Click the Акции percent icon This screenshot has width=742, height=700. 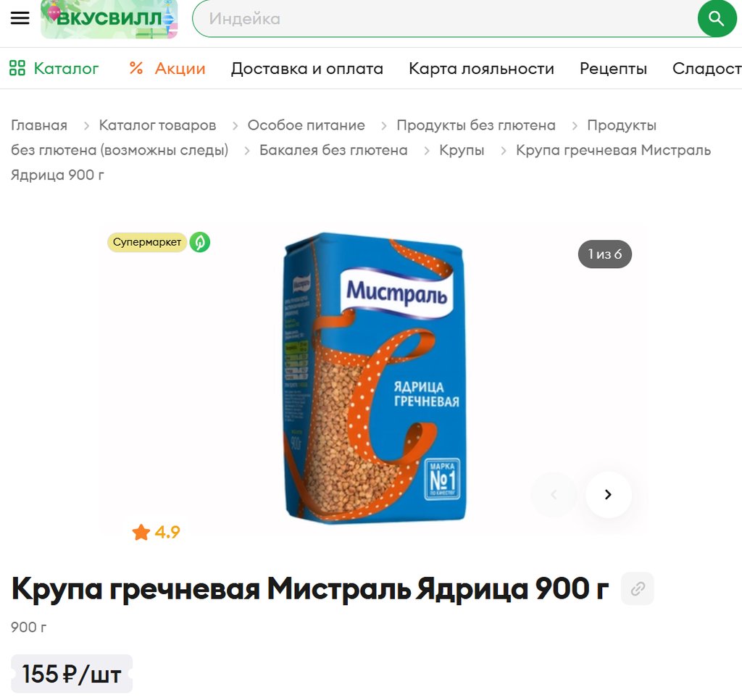point(136,68)
